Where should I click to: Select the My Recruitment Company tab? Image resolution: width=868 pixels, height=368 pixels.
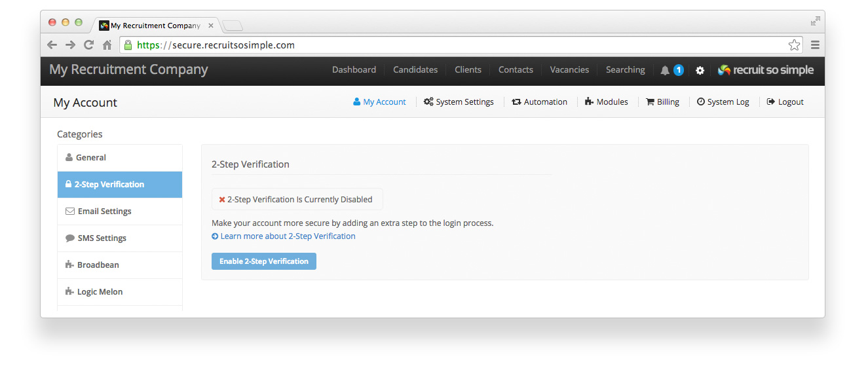click(x=155, y=26)
